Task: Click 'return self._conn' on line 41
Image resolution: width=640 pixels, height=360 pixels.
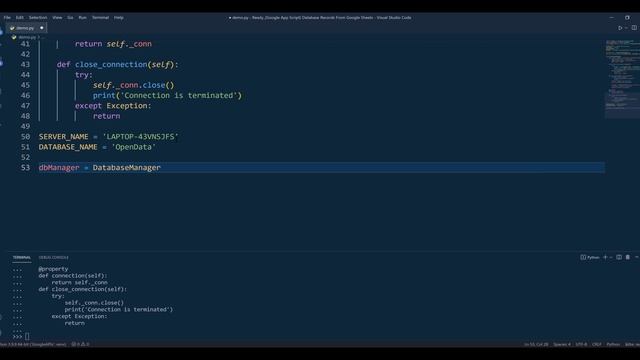Action: pyautogui.click(x=113, y=44)
